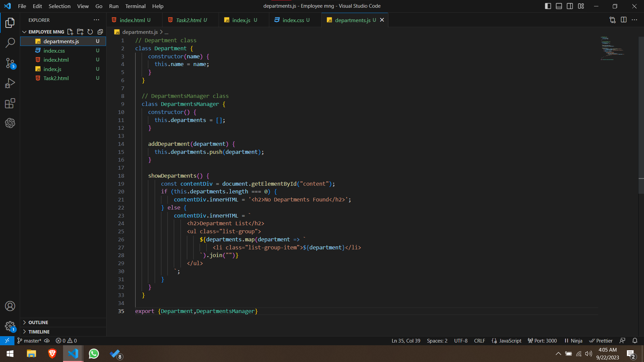Open the Extensions view
Image resolution: width=644 pixels, height=362 pixels.
pos(10,103)
